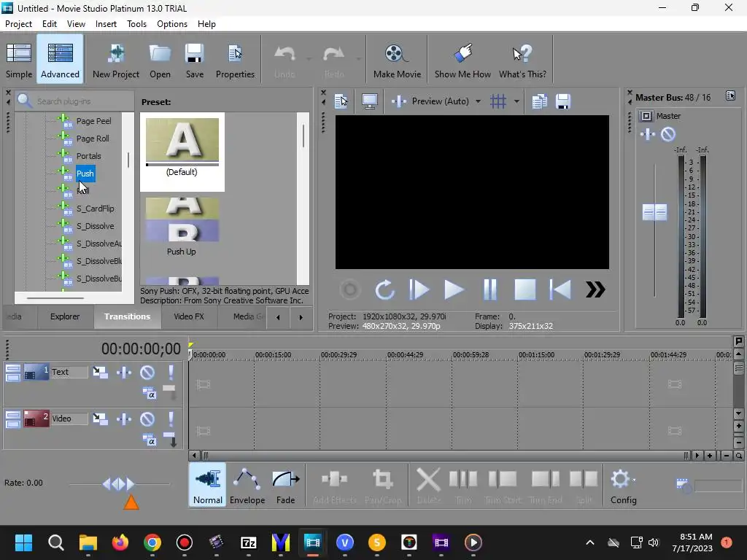
Task: Stop playback
Action: coord(525,289)
